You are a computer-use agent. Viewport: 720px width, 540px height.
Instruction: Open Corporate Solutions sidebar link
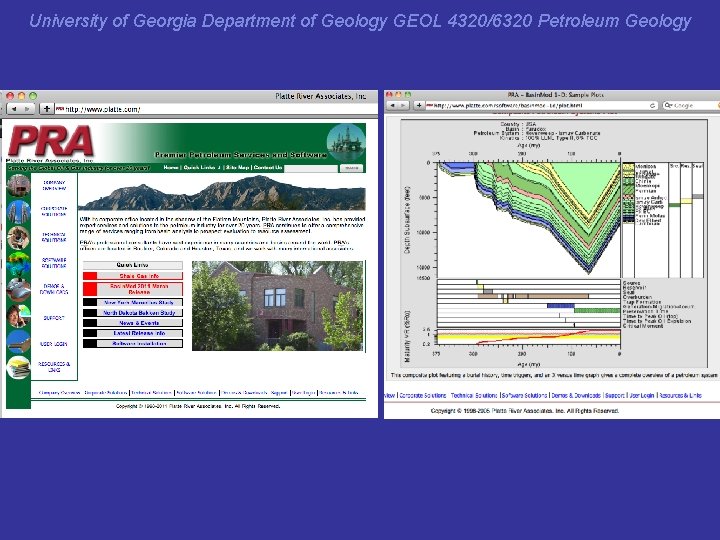coord(54,211)
